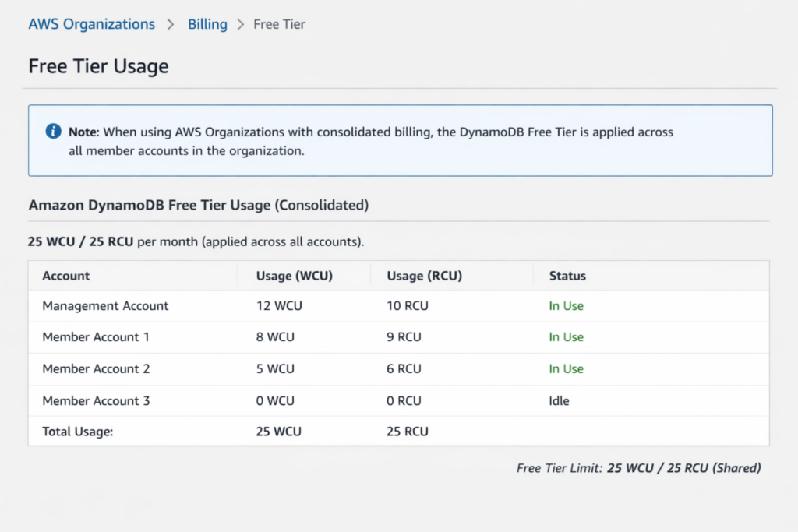Open the AWS Organizations breadcrumb link
Viewport: 798px width, 532px height.
[91, 24]
